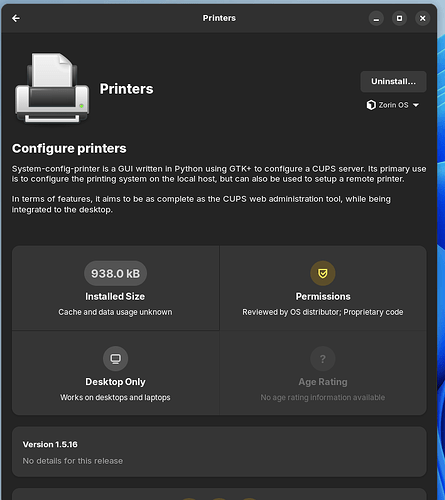
Task: Go back using the arrow button
Action: coord(16,18)
